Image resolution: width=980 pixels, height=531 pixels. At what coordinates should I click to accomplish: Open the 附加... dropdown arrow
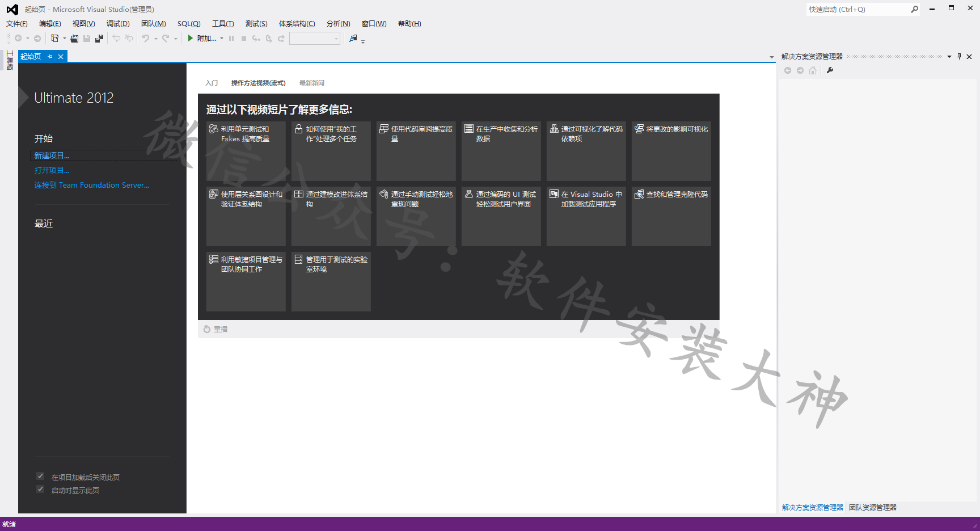(222, 39)
